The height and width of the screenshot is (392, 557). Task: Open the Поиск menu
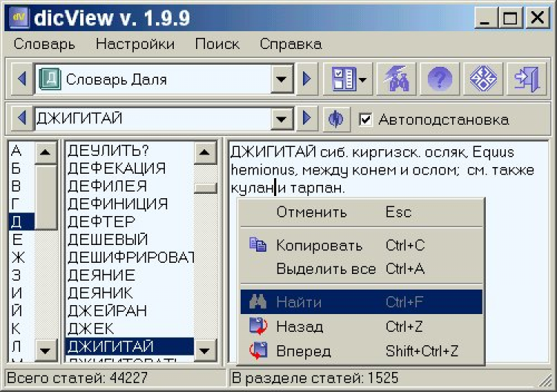(217, 45)
